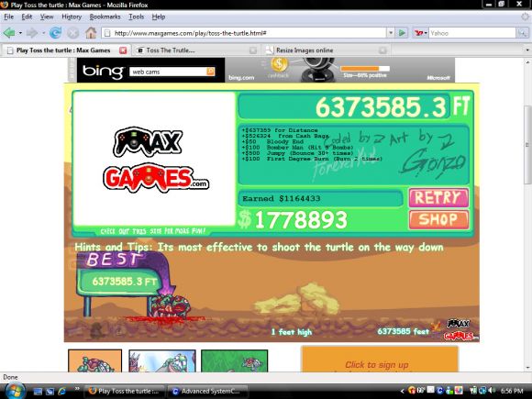Screen dimensions: 532x399
Task: Click the Max Games logo ad panel
Action: point(154,159)
